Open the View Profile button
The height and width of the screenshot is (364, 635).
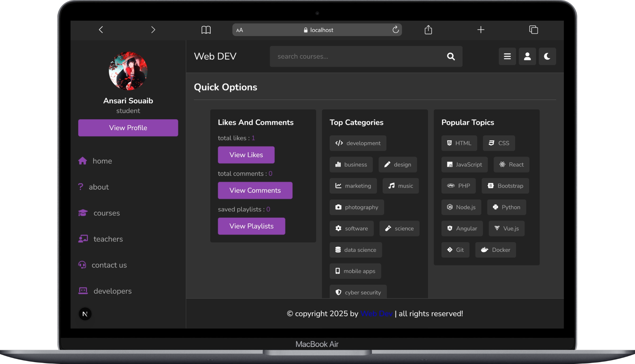click(x=128, y=128)
